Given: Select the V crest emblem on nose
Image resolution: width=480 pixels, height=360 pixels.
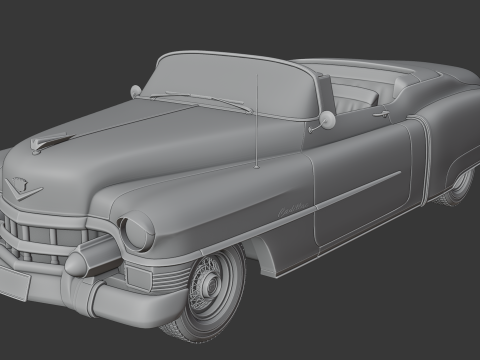Looking at the screenshot, I should pos(23,188).
